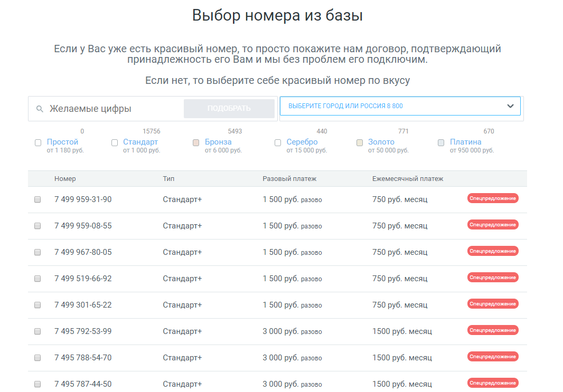This screenshot has width=563, height=392.
Task: Enable the Простой category checkbox
Action: (x=37, y=142)
